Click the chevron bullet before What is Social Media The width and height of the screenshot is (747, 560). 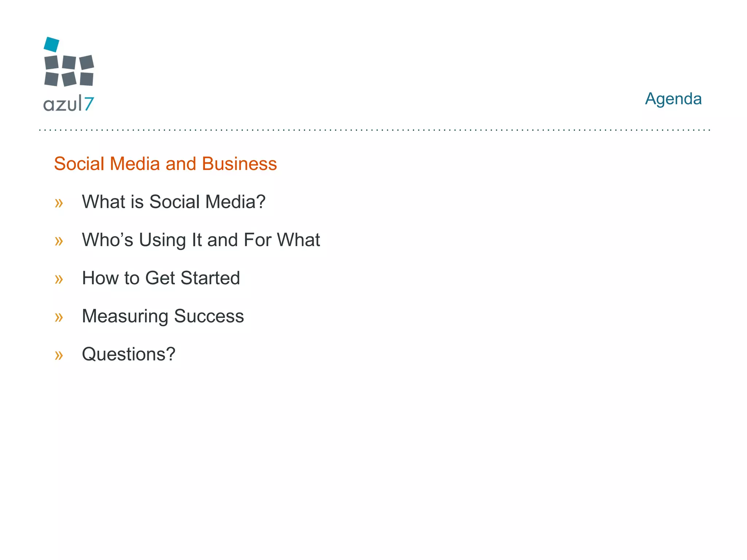[59, 203]
